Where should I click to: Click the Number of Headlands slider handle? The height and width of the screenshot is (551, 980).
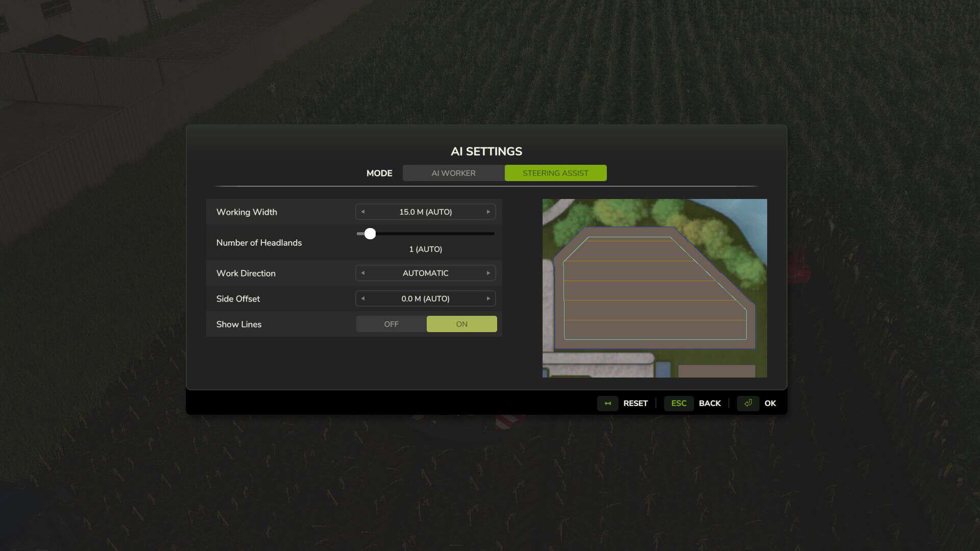(x=370, y=234)
